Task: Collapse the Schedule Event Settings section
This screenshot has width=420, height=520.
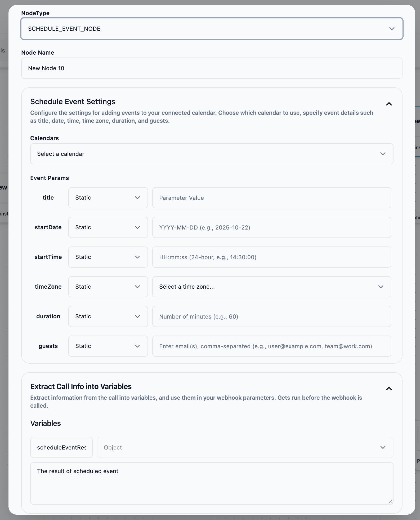Action: click(x=389, y=104)
